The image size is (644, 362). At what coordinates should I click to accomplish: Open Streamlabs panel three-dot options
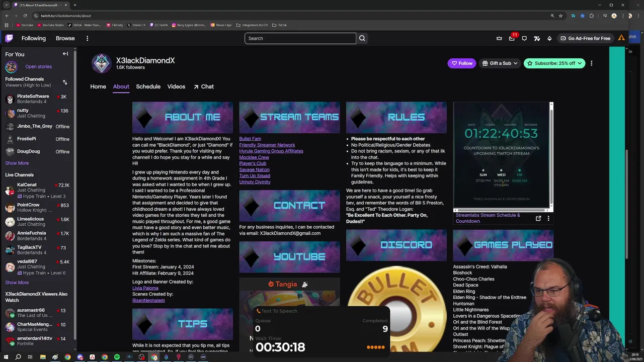(548, 218)
